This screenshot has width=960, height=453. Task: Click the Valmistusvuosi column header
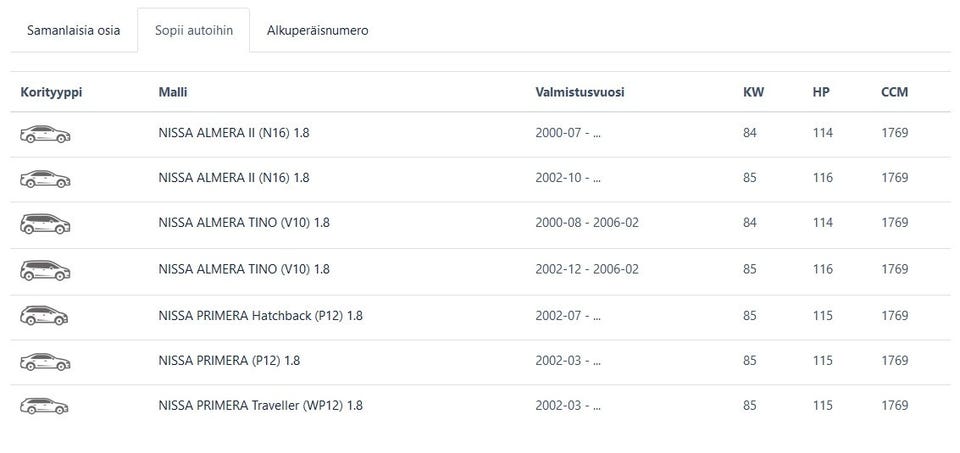pyautogui.click(x=580, y=92)
